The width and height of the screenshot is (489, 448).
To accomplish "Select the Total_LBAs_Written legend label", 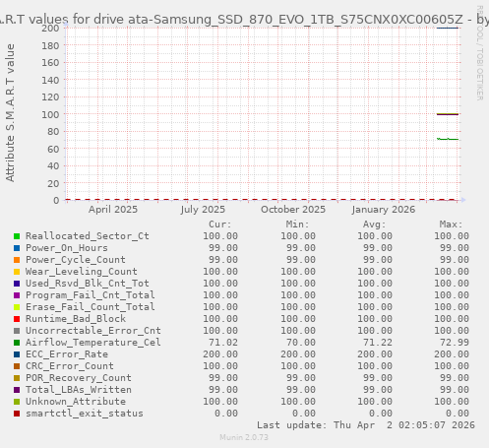I will pos(79,390).
